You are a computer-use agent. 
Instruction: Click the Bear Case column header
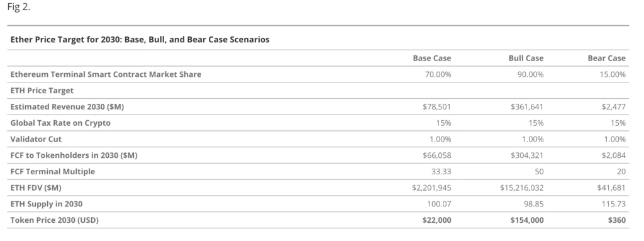pos(607,58)
